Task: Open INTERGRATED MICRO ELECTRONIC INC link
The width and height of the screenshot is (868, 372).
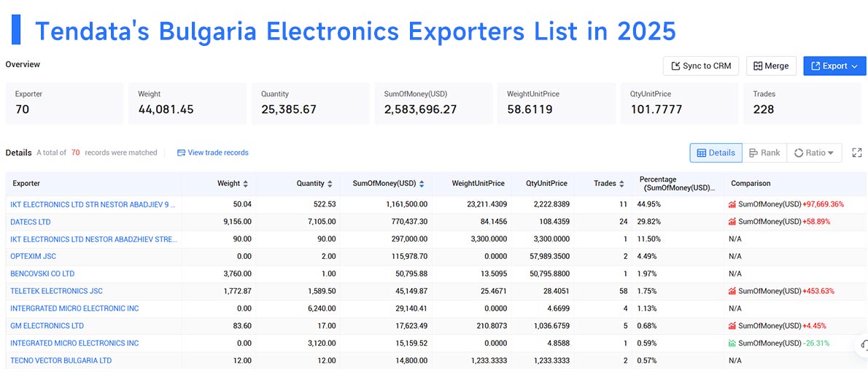Action: coord(74,309)
